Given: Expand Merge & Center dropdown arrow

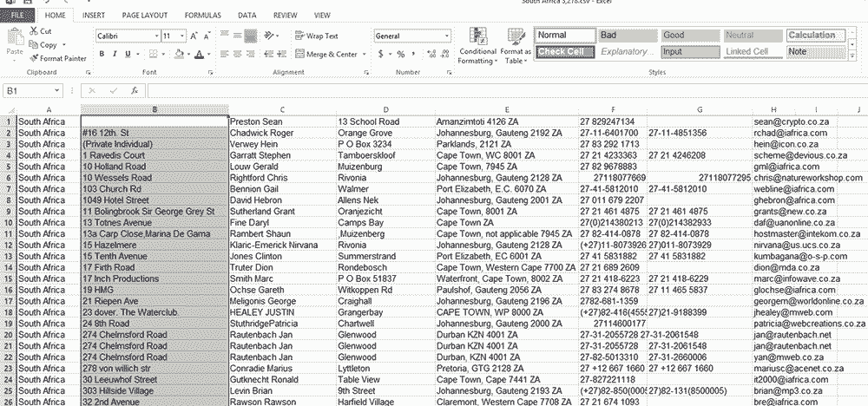Looking at the screenshot, I should pos(364,54).
